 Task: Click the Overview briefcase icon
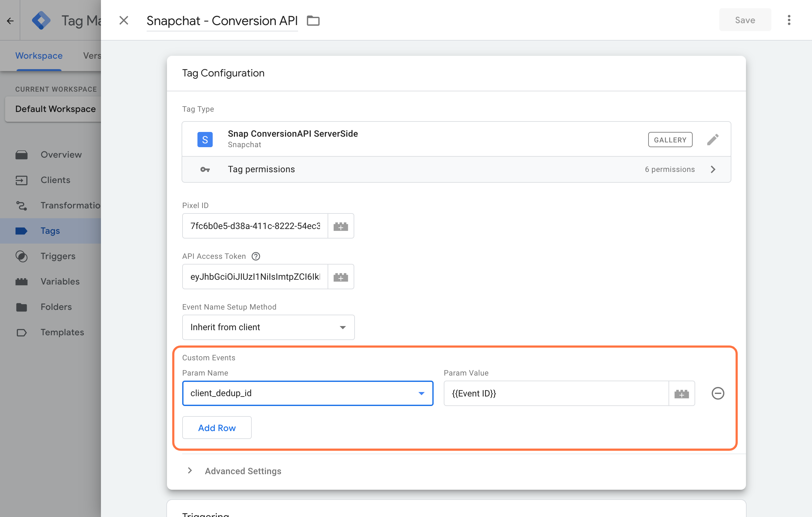click(x=22, y=155)
